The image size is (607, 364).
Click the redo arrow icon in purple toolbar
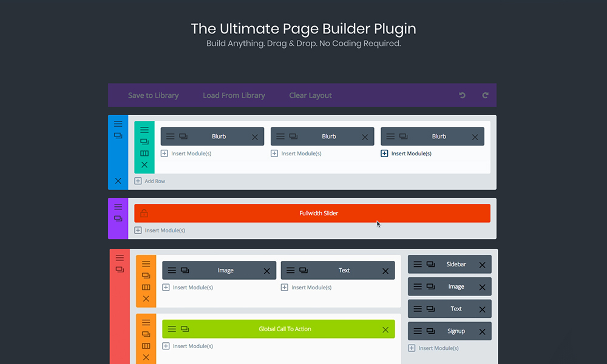(x=485, y=95)
